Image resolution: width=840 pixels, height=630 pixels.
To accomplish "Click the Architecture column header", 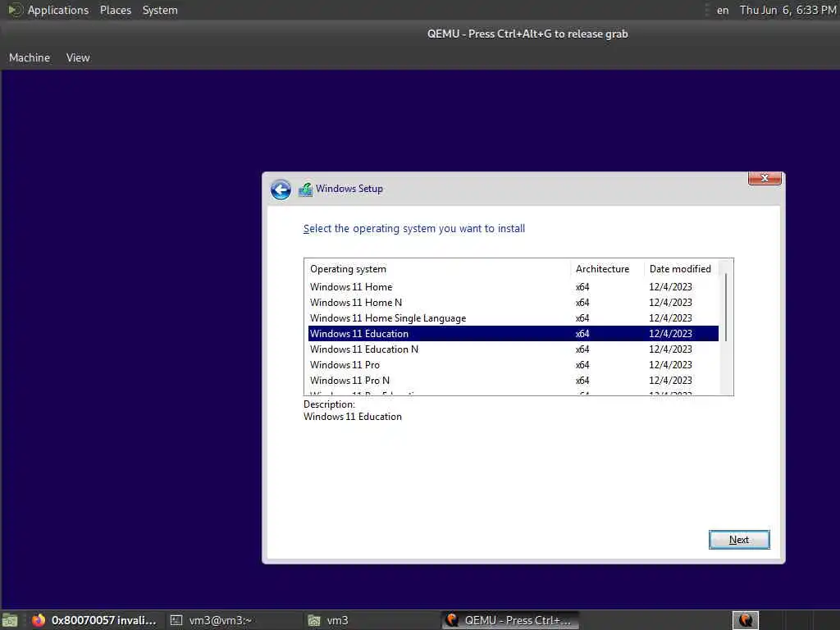I will click(607, 269).
